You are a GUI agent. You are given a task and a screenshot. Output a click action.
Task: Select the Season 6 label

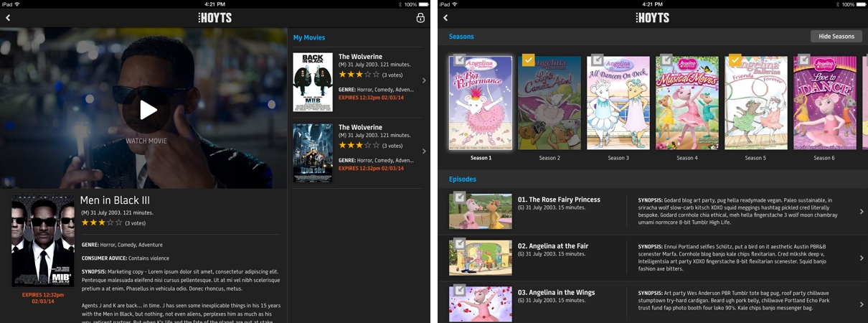pos(824,158)
